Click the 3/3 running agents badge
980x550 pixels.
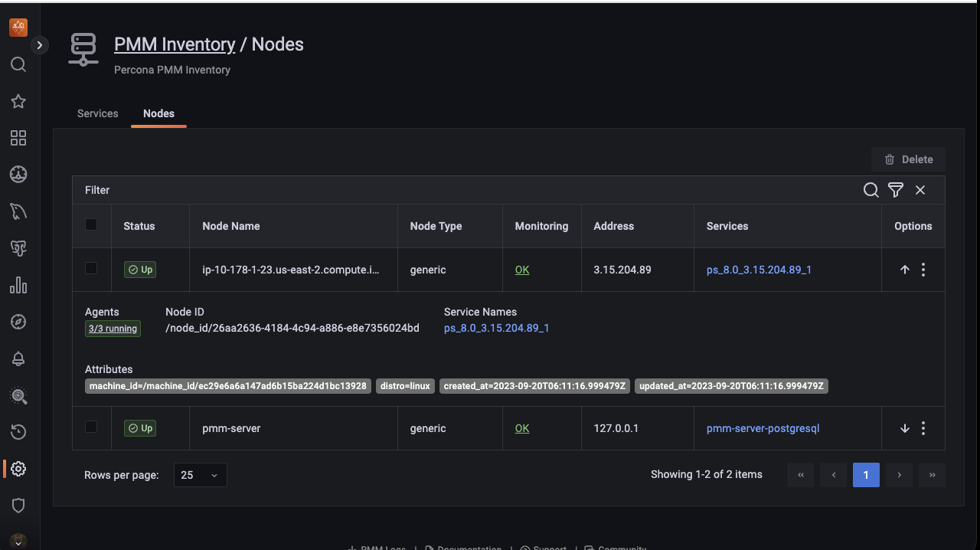(113, 329)
